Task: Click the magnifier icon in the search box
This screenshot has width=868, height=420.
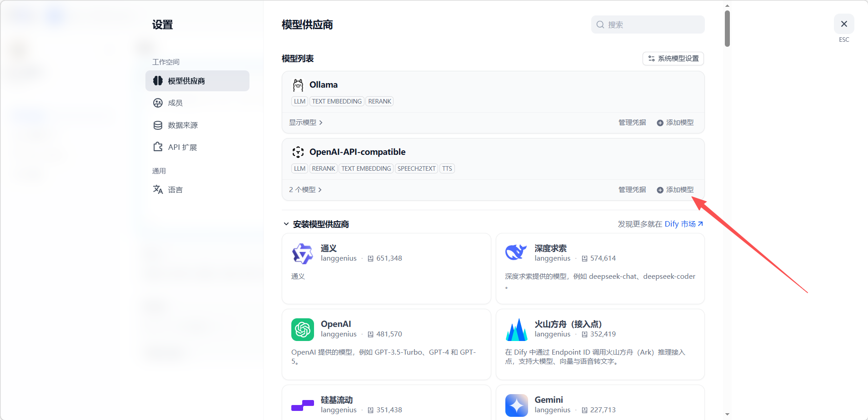Action: (600, 25)
